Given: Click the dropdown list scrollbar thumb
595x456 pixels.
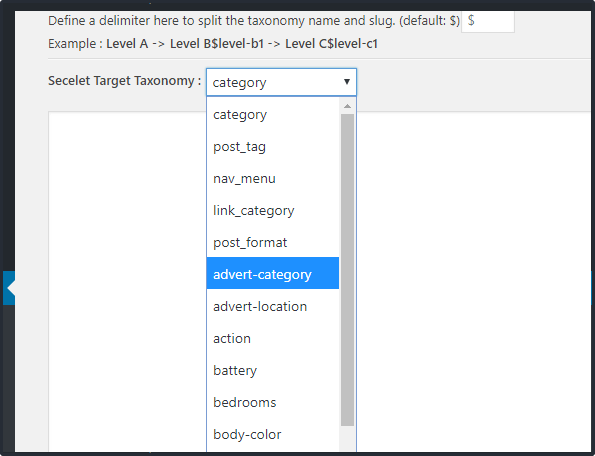Looking at the screenshot, I should 347,270.
